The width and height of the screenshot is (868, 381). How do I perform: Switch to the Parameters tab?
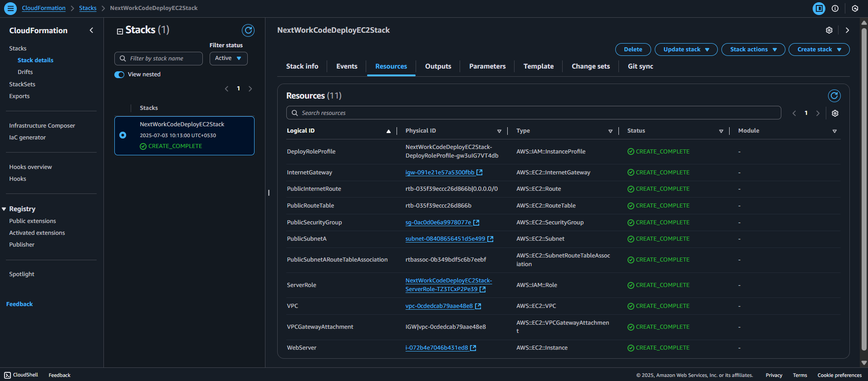coord(487,66)
